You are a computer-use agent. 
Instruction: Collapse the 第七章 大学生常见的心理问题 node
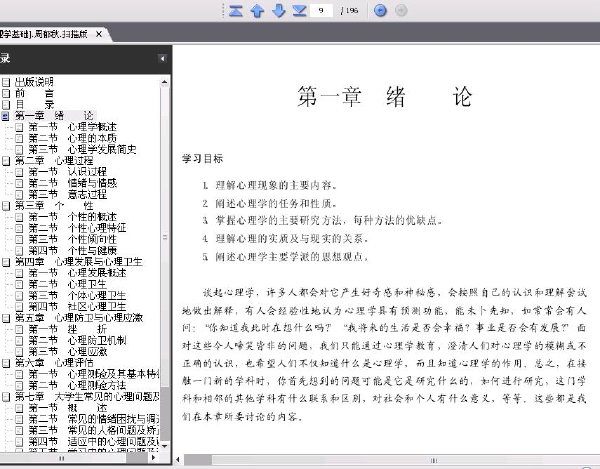(6, 397)
